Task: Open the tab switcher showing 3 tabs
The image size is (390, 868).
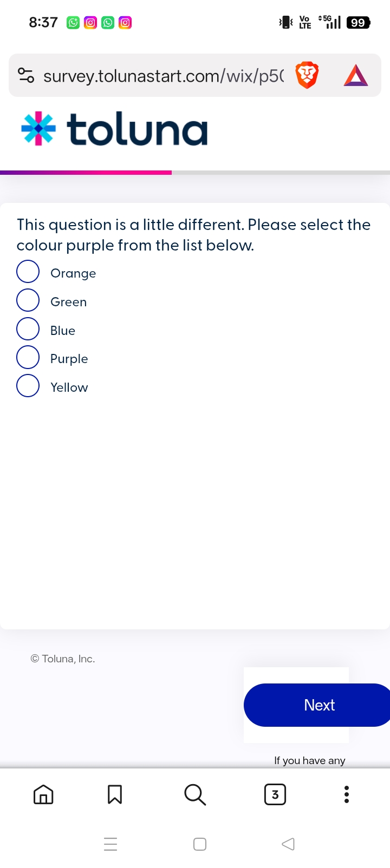Action: point(275,794)
